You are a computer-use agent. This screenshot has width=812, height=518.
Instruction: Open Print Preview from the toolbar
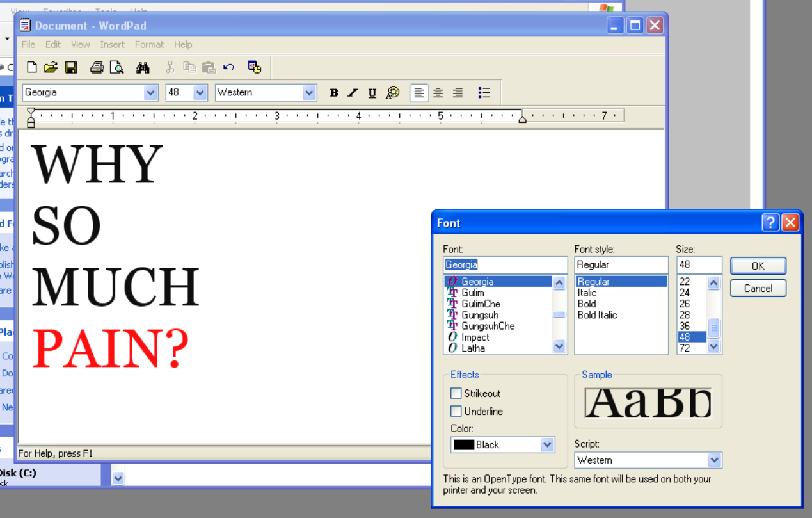pyautogui.click(x=116, y=67)
